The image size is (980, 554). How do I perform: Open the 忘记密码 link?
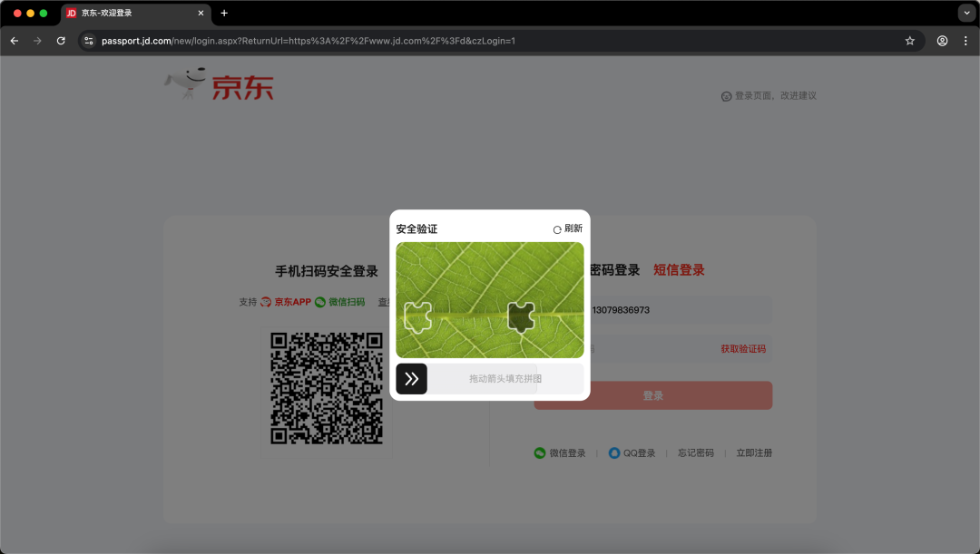tap(698, 452)
